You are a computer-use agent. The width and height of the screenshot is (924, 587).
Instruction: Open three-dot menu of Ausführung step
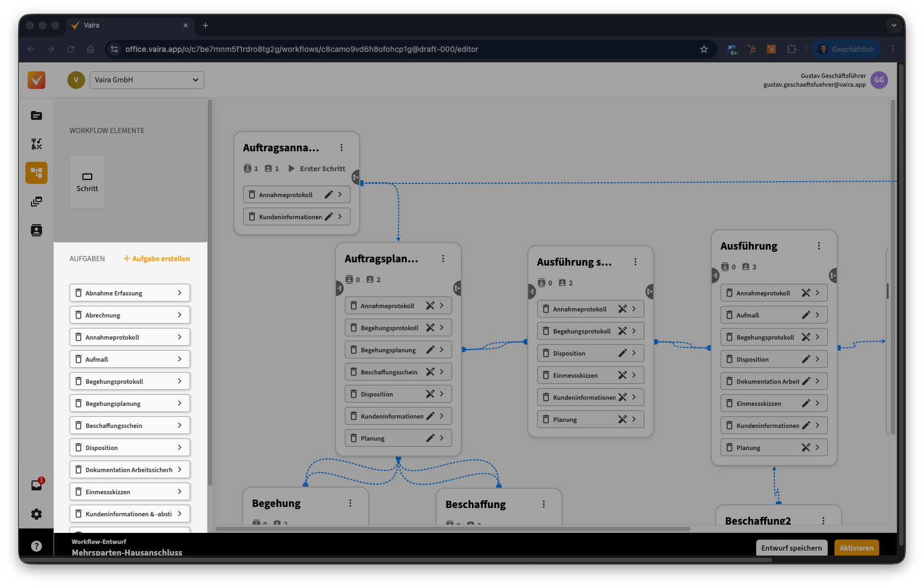pyautogui.click(x=818, y=246)
